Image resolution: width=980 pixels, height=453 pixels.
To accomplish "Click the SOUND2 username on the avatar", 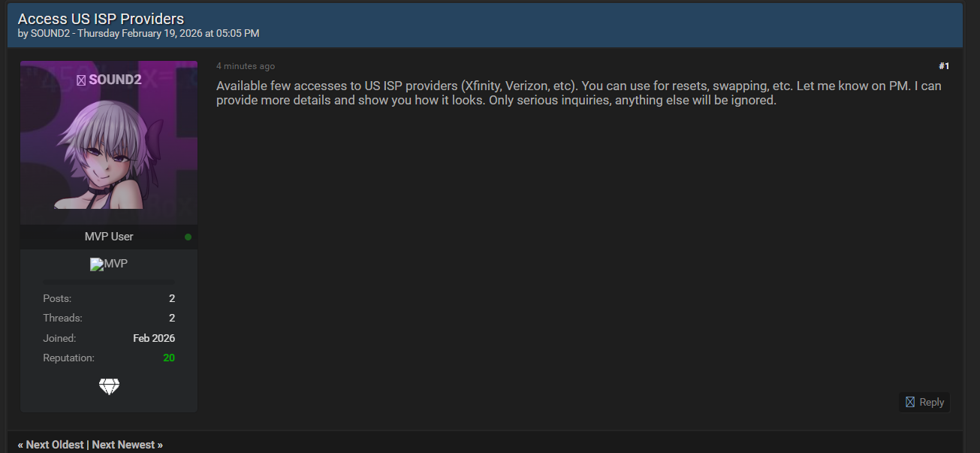I will [115, 80].
